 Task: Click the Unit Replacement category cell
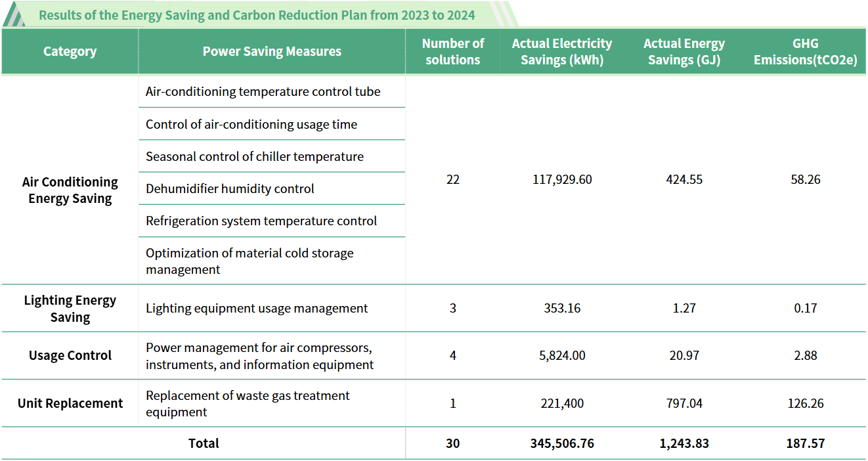(x=70, y=403)
